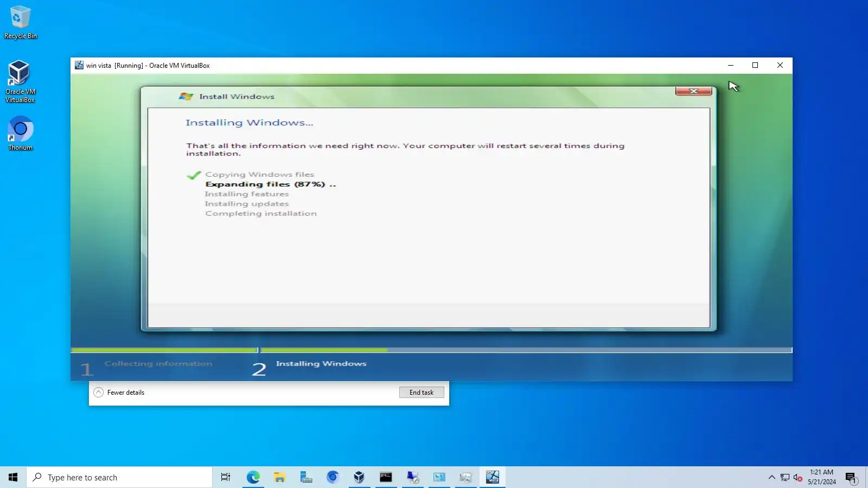Click the 'Copying Windows files' completed step
This screenshot has height=488, width=868.
click(259, 175)
